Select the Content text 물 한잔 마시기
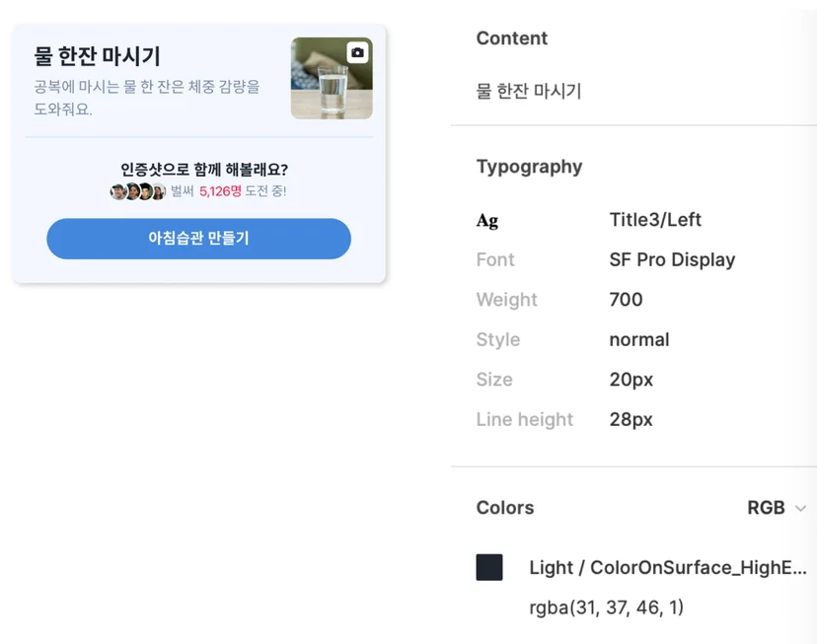This screenshot has height=644, width=817. (528, 91)
